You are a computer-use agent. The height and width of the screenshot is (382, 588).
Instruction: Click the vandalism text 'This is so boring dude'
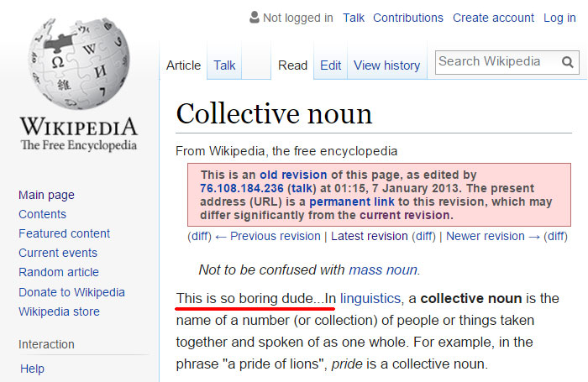244,298
